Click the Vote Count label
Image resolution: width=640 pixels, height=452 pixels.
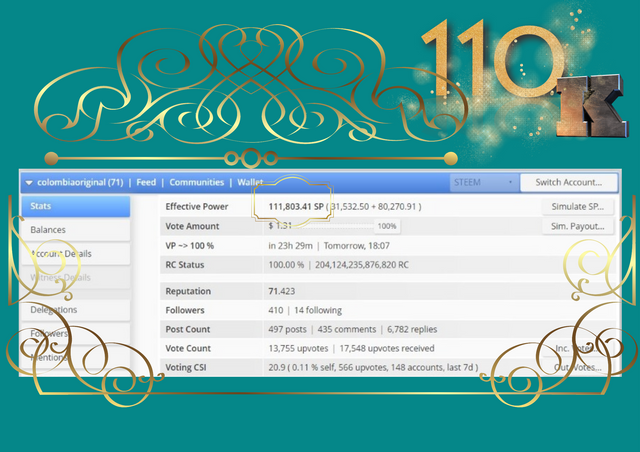click(188, 349)
